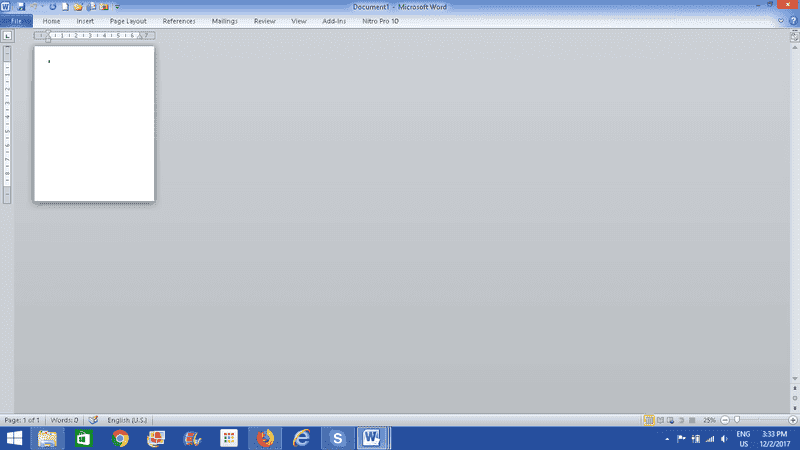Expand the ribbon with the chevron button

pos(781,21)
